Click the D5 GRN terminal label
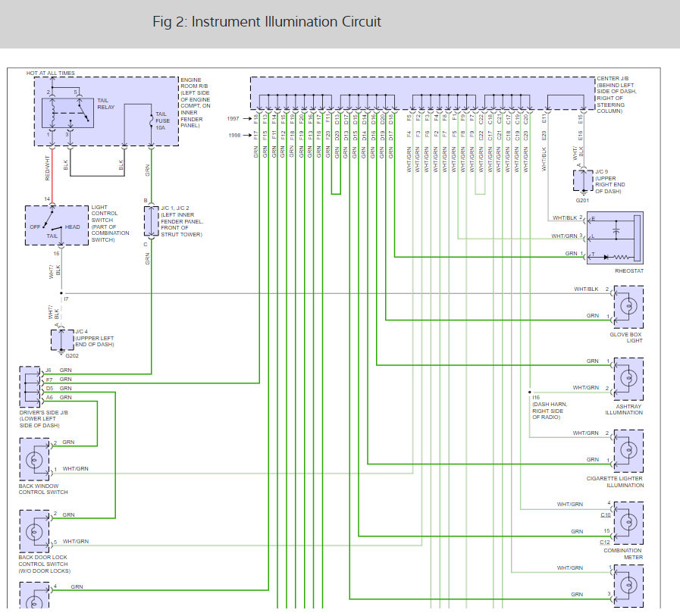 click(x=58, y=389)
